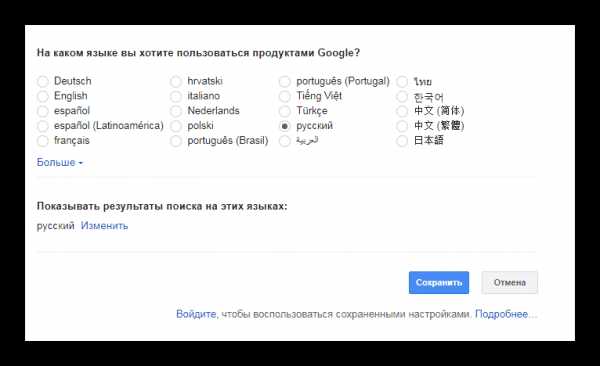Select português (Portugal) radio button
This screenshot has height=366, width=600.
pyautogui.click(x=284, y=81)
